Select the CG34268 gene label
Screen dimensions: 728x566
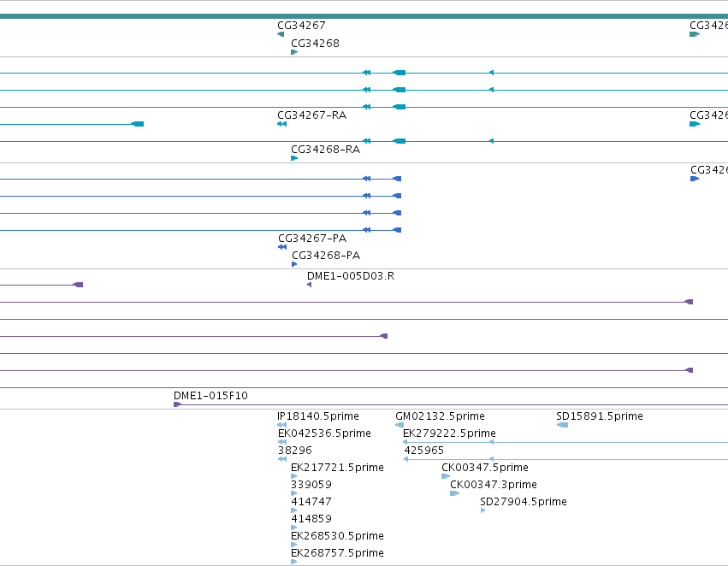(x=315, y=43)
